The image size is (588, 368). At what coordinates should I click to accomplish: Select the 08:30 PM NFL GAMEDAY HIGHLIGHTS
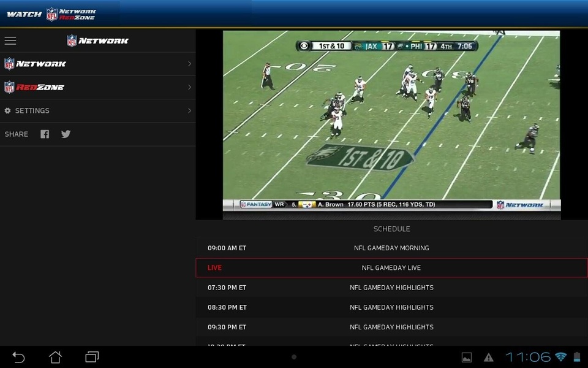391,307
